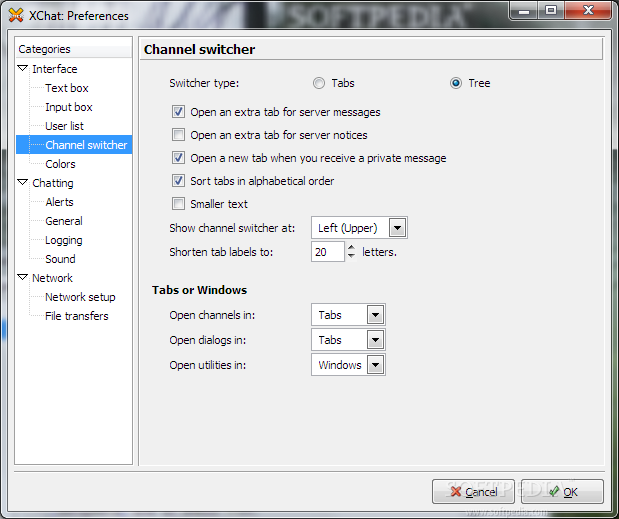Image resolution: width=619 pixels, height=519 pixels.
Task: Select User list in categories
Action: (x=64, y=126)
